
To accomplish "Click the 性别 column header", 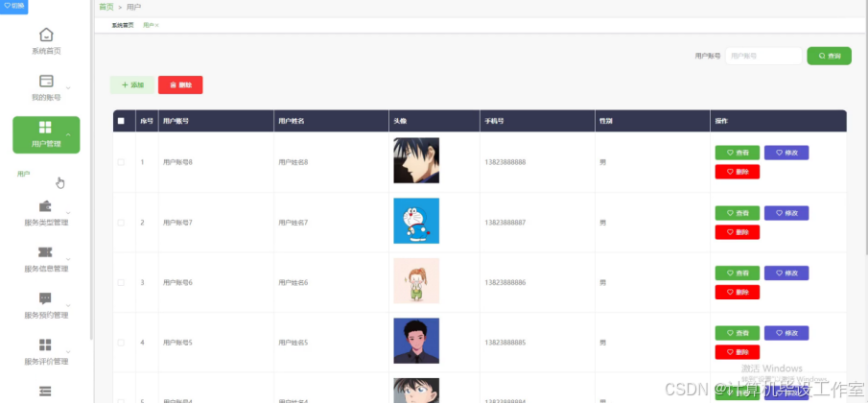I will click(652, 121).
